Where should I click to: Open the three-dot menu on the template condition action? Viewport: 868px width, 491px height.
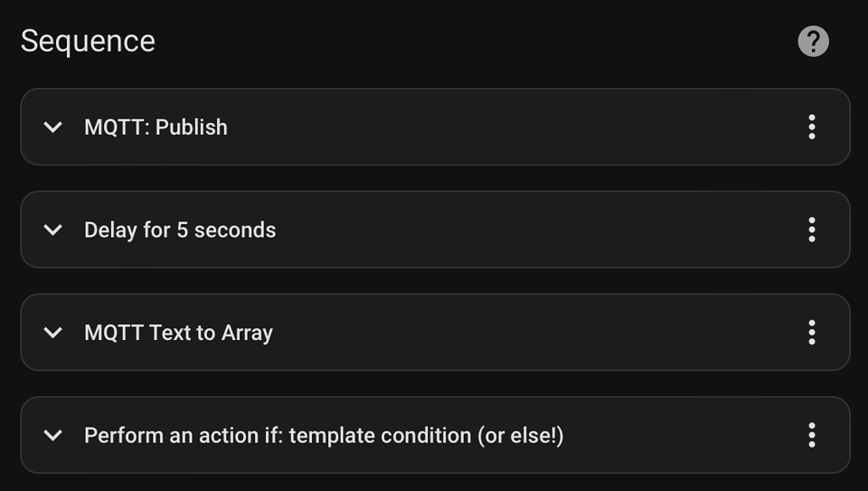coord(811,434)
